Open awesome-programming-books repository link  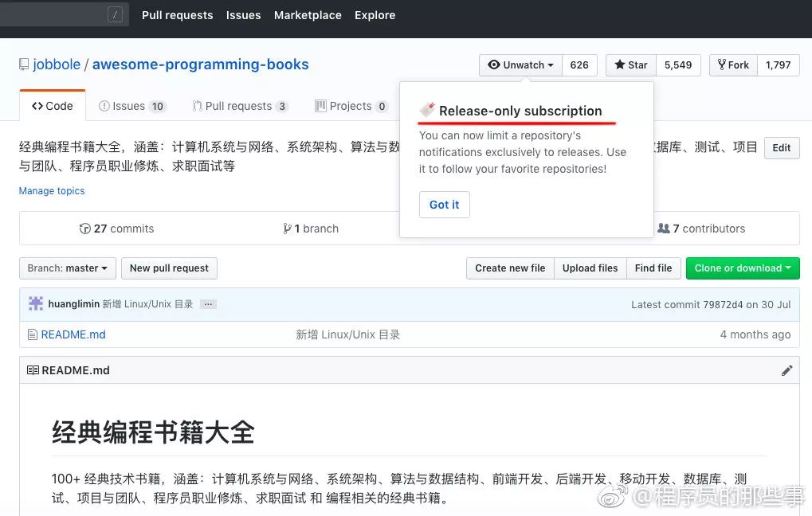[x=201, y=64]
